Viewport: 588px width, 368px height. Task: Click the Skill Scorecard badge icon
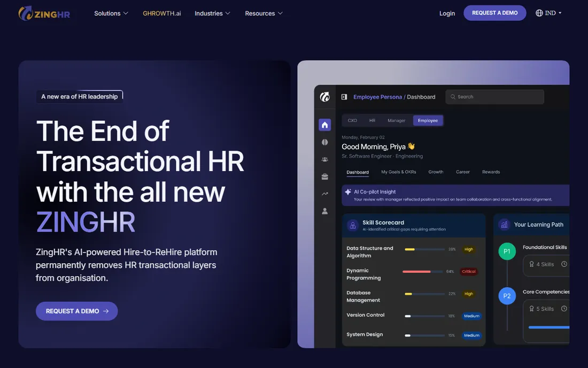coord(352,225)
